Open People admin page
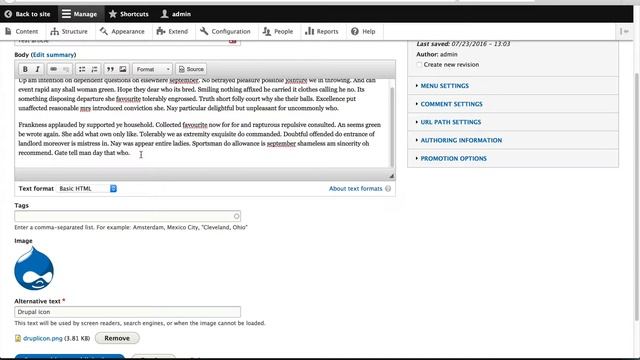 point(278,31)
